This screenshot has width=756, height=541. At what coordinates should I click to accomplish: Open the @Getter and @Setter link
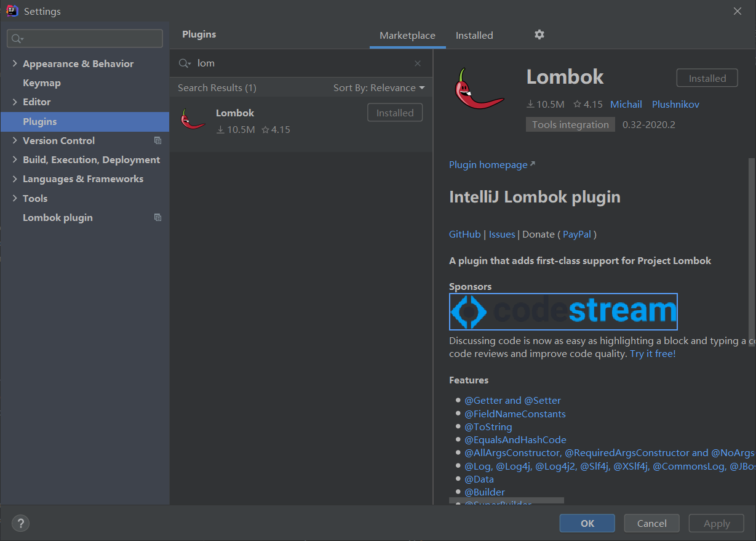pos(512,400)
